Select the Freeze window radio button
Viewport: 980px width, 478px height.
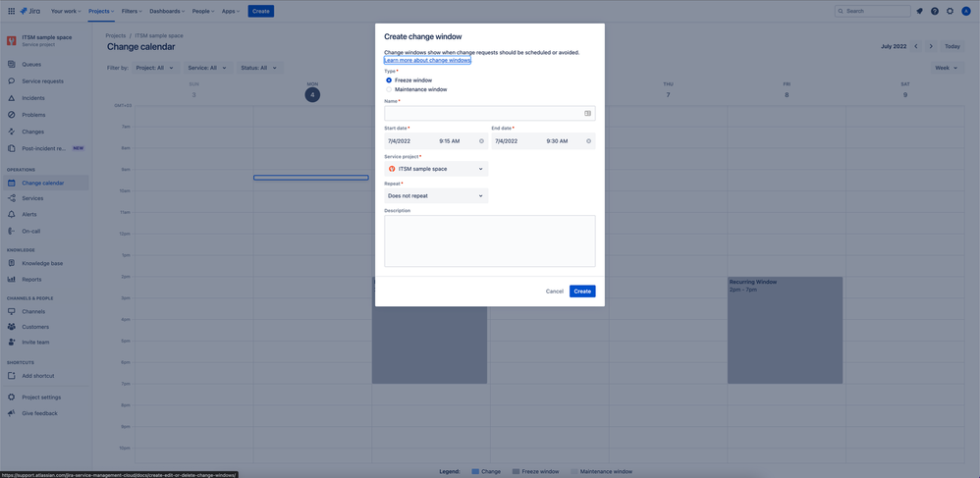tap(389, 80)
